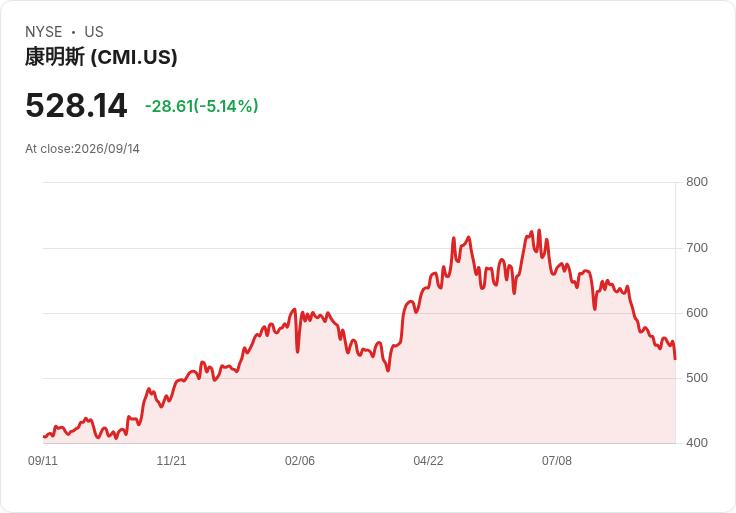Click the 康明斯 (CMI.US) stock title
The image size is (736, 513).
pyautogui.click(x=101, y=57)
